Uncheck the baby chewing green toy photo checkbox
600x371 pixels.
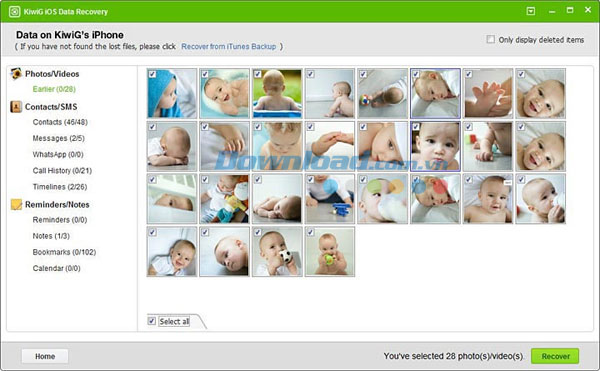(310, 232)
